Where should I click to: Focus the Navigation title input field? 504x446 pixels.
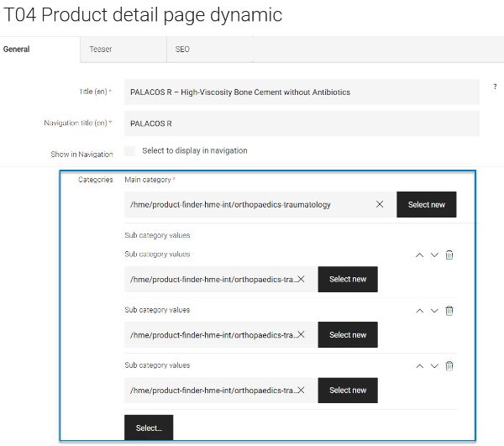click(x=302, y=123)
